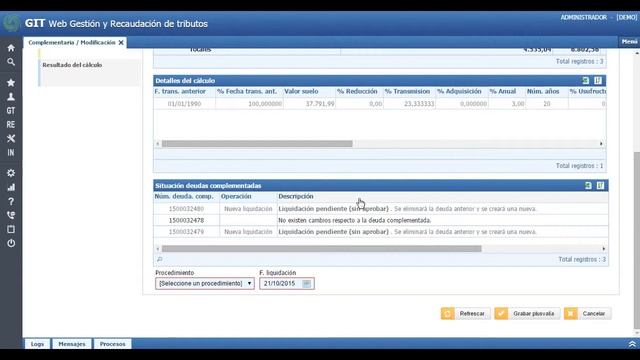Click the horizontal scrollbar of Detalles del cálculo
Image resolution: width=640 pixels, height=360 pixels.
(x=257, y=144)
